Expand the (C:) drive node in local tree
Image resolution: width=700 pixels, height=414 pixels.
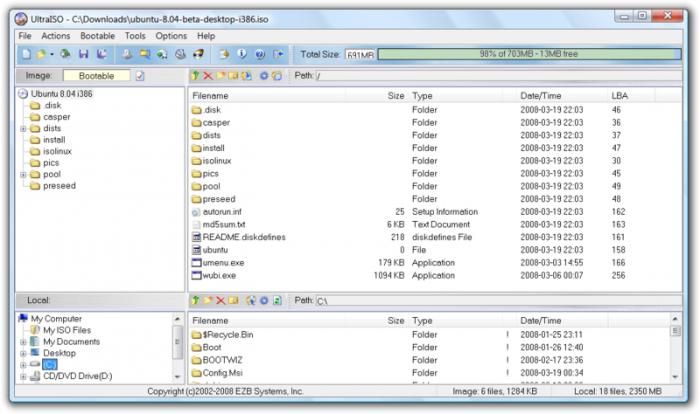23,365
